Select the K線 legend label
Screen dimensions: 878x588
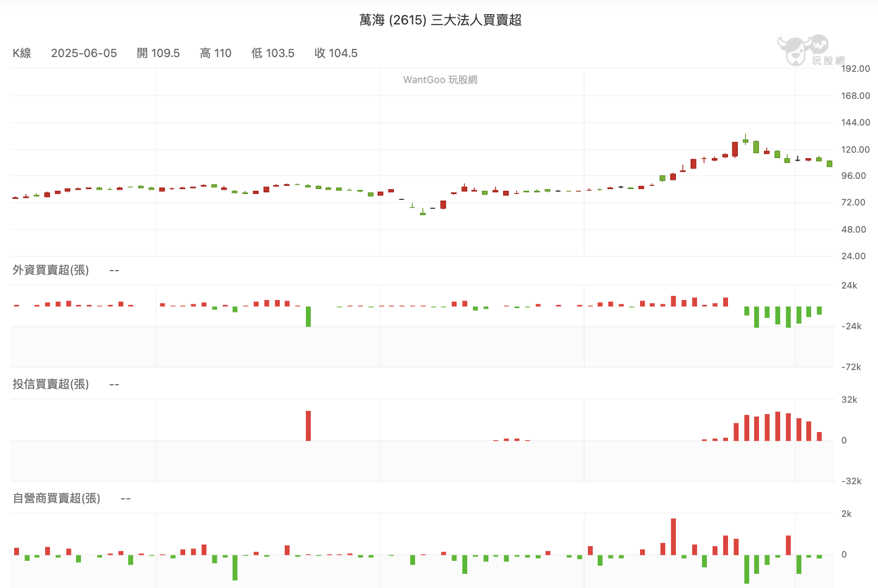22,53
